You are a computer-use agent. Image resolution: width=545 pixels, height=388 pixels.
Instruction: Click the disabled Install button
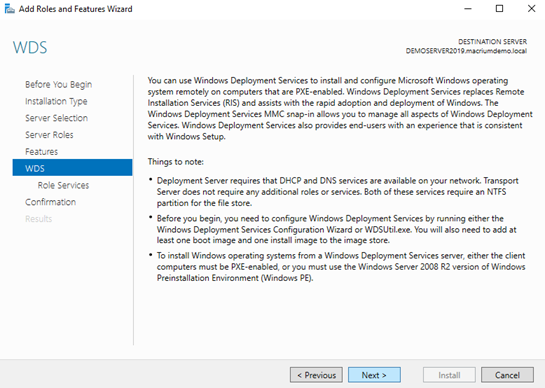coord(449,375)
